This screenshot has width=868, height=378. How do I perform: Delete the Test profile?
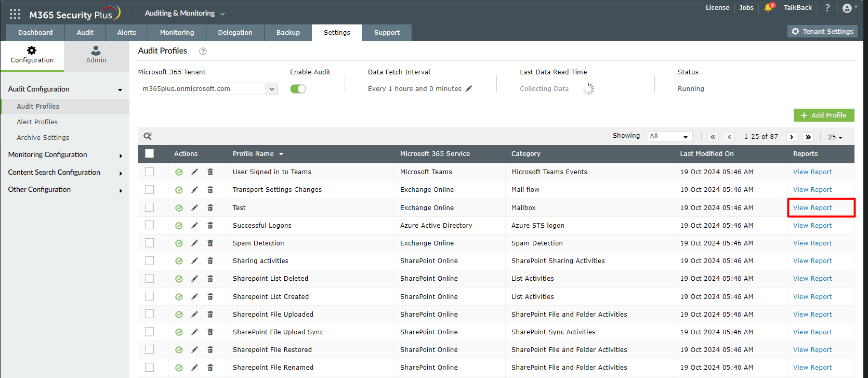(x=211, y=207)
